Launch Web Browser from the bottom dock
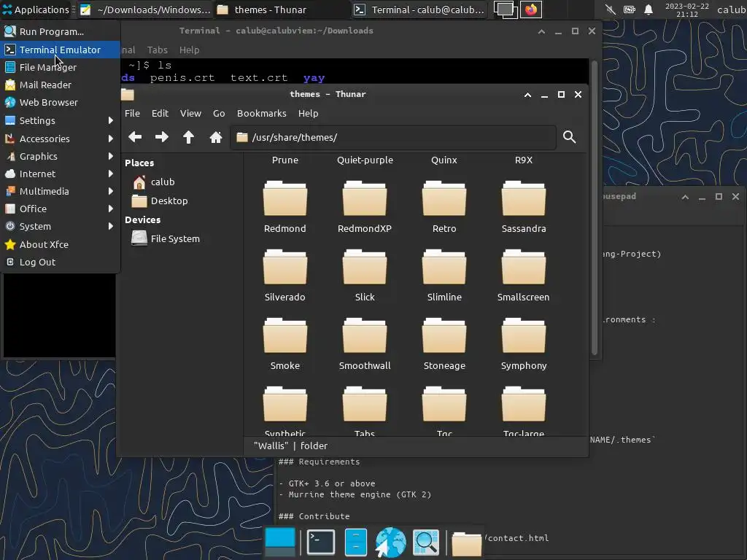This screenshot has height=560, width=747. click(390, 542)
